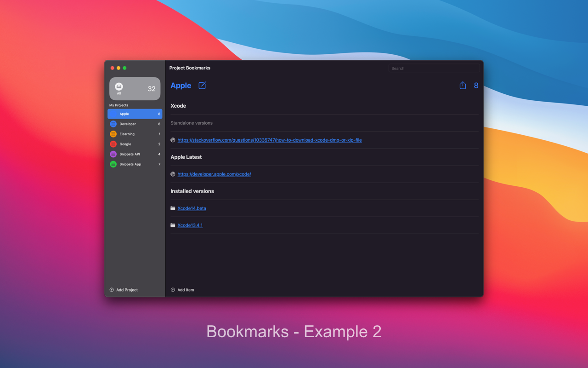Click the Search input field
The height and width of the screenshot is (368, 588).
pos(434,68)
